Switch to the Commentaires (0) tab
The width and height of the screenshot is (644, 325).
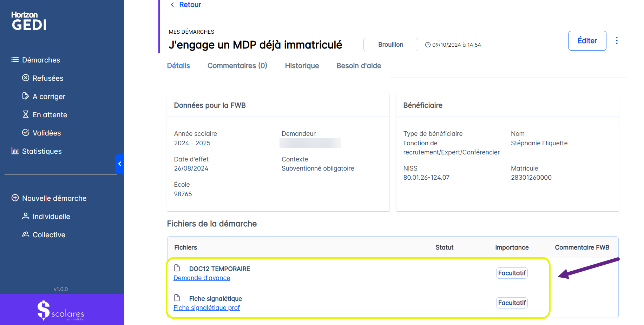[x=237, y=66]
